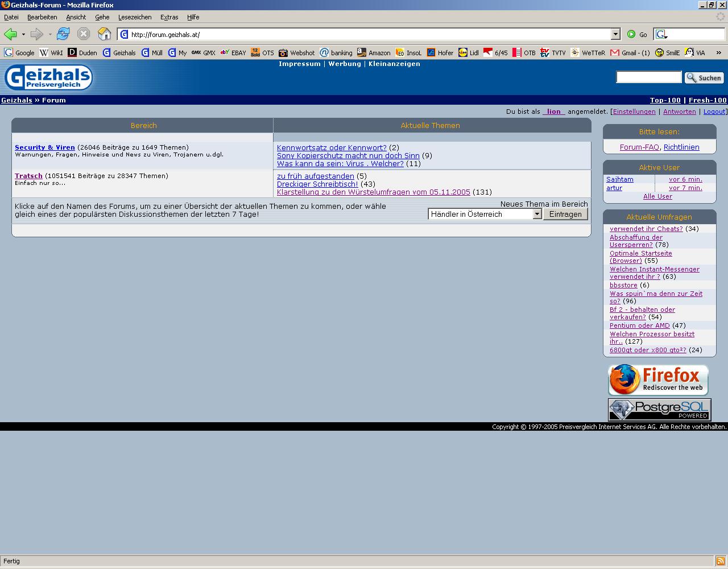Viewport: 728px width, 569px height.
Task: Open the Alle User link
Action: 657,196
